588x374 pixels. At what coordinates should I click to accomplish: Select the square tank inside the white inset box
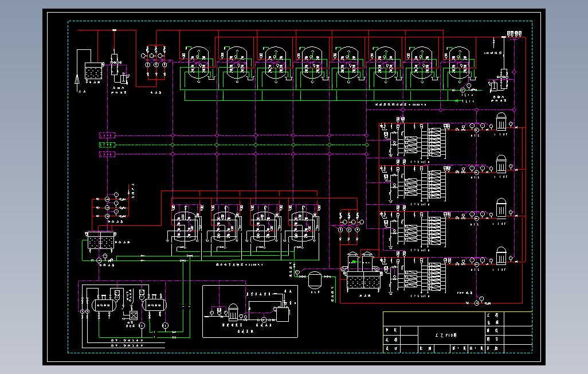click(x=283, y=314)
